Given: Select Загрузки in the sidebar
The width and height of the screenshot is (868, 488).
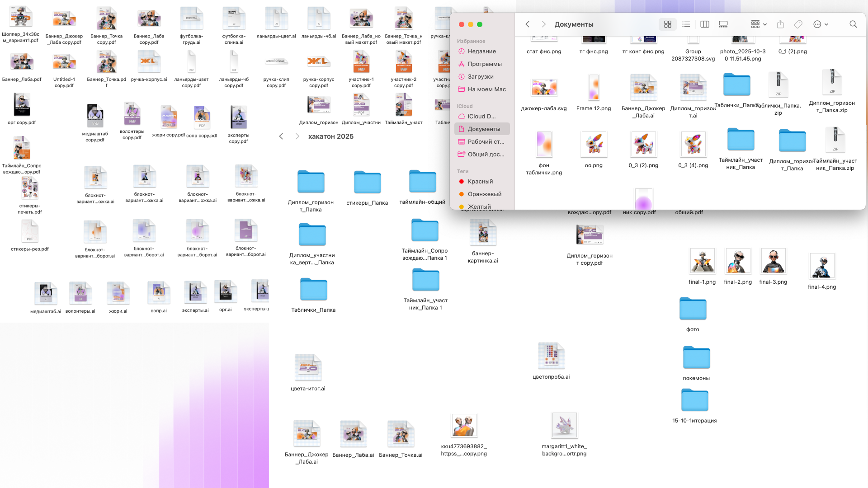Looking at the screenshot, I should (480, 77).
